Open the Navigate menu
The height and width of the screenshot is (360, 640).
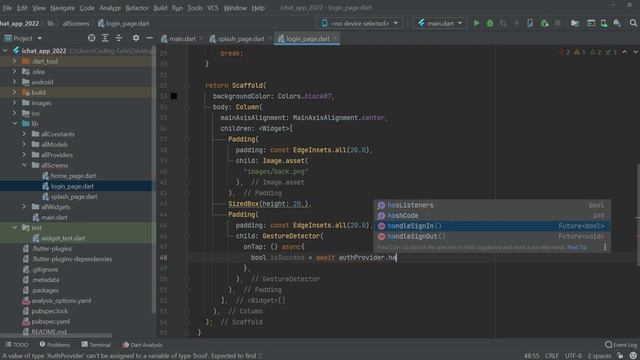click(x=62, y=8)
